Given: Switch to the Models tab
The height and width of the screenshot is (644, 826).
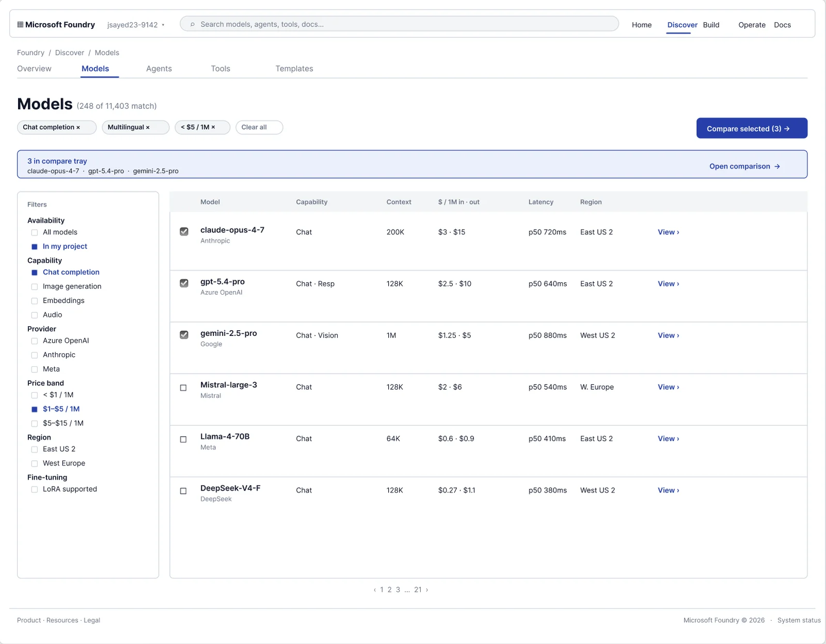Looking at the screenshot, I should point(95,69).
